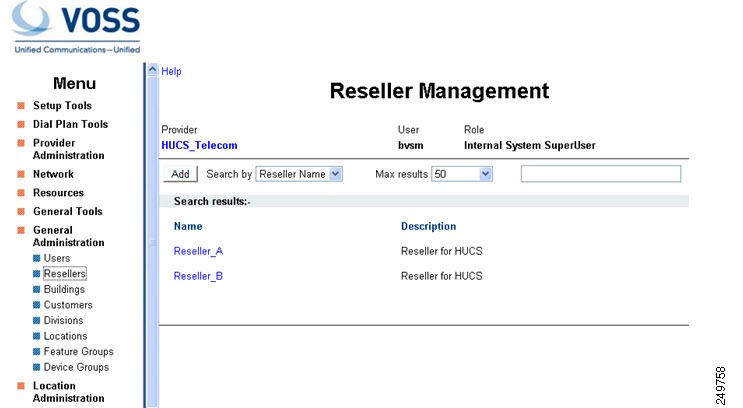Click the HUCS_Telecom provider link
Image resolution: width=743 pixels, height=408 pixels.
coord(199,145)
